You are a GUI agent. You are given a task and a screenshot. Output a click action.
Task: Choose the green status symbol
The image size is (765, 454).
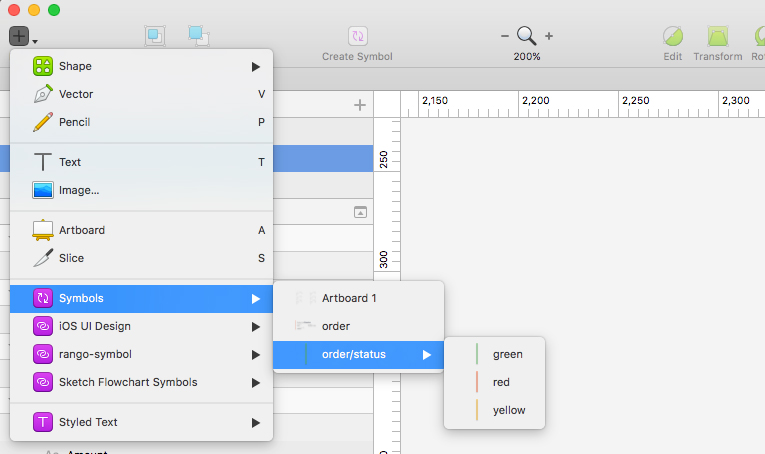coord(507,354)
